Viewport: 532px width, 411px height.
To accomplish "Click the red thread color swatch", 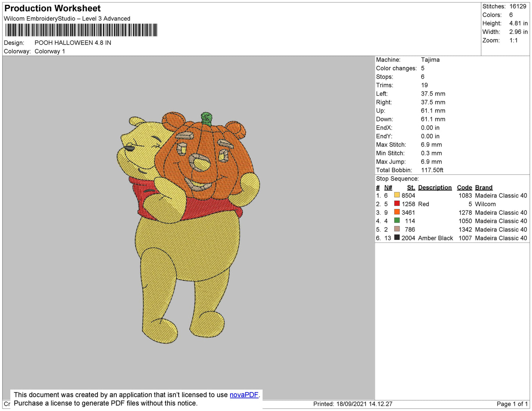I will tap(397, 203).
